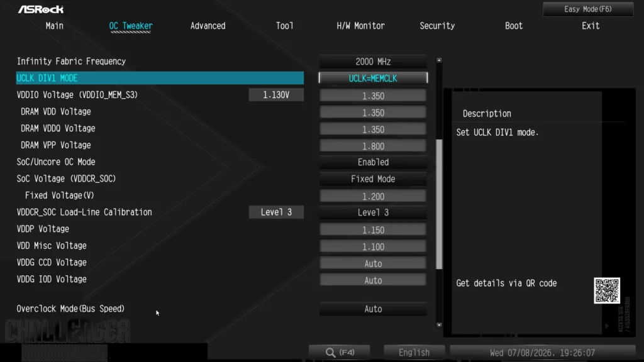Click 'Set UCLK DIV1 mode.' description text

click(497, 133)
